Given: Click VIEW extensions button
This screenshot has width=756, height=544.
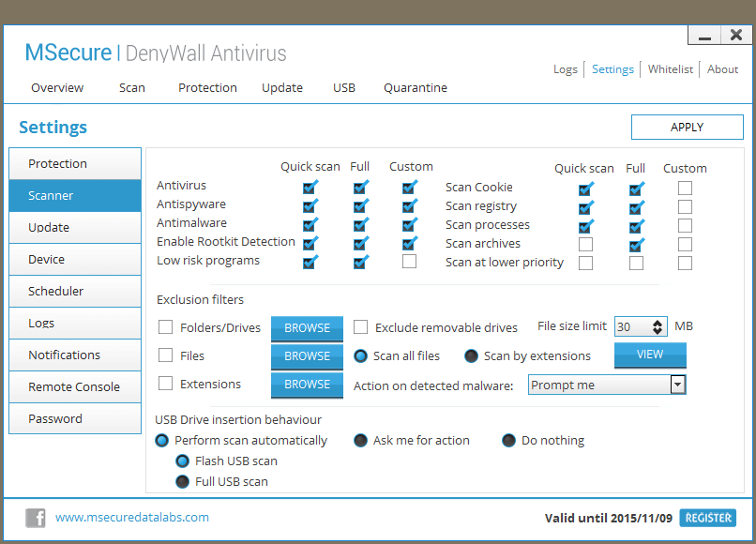Looking at the screenshot, I should [650, 355].
